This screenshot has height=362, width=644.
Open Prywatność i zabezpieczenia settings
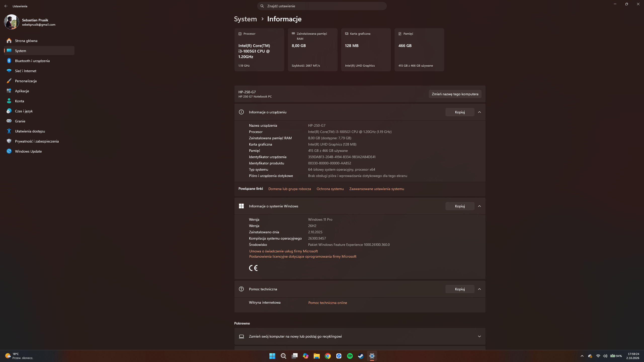click(39, 141)
